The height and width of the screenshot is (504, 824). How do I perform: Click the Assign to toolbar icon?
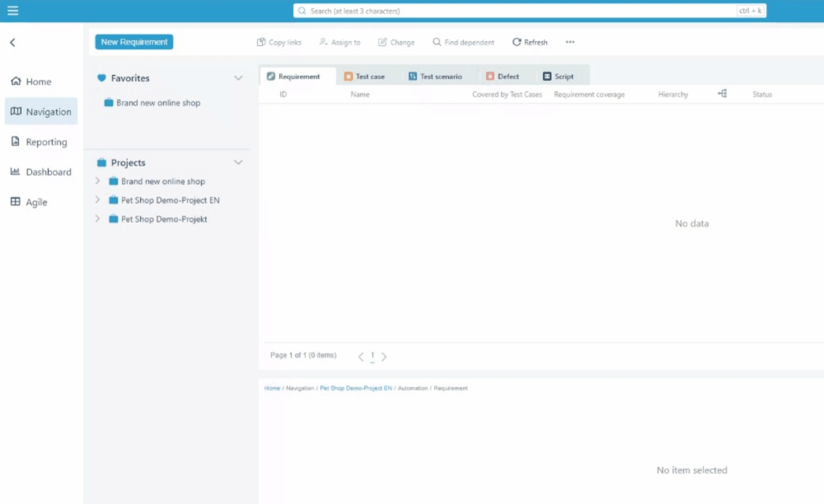323,42
